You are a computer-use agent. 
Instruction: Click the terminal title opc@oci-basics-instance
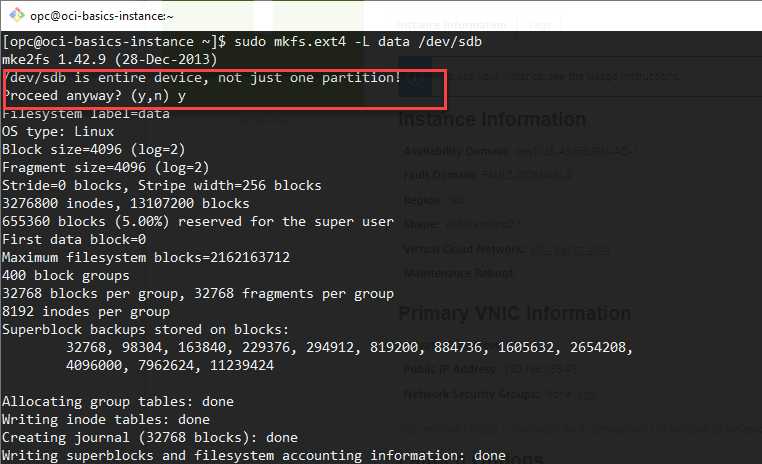[x=102, y=16]
